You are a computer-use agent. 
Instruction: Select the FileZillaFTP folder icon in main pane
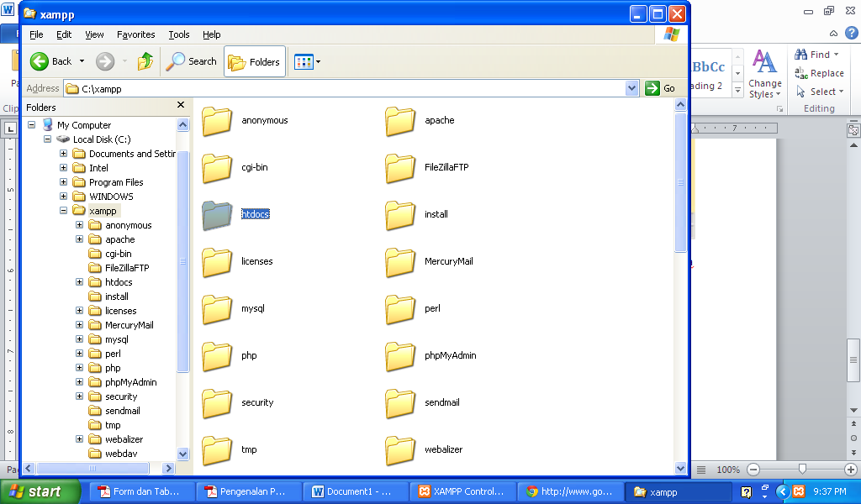click(400, 168)
